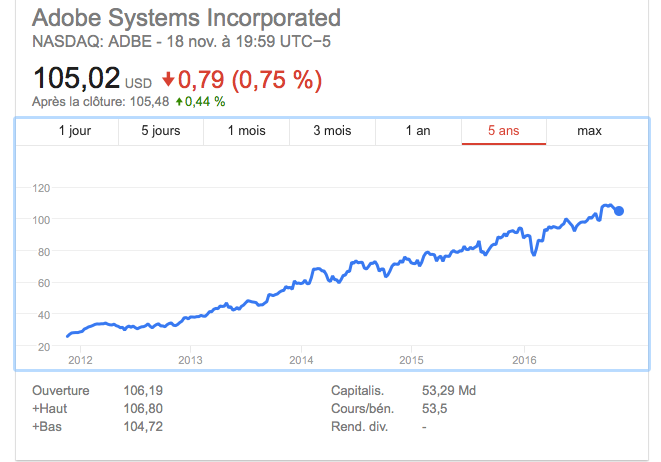Select the "5 ans" tab

[x=504, y=131]
